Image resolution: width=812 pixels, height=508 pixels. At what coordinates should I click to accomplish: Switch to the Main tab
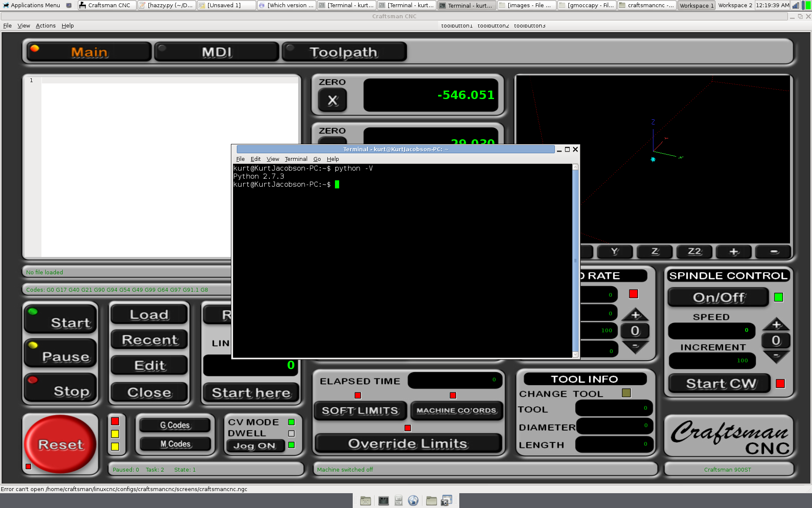89,52
